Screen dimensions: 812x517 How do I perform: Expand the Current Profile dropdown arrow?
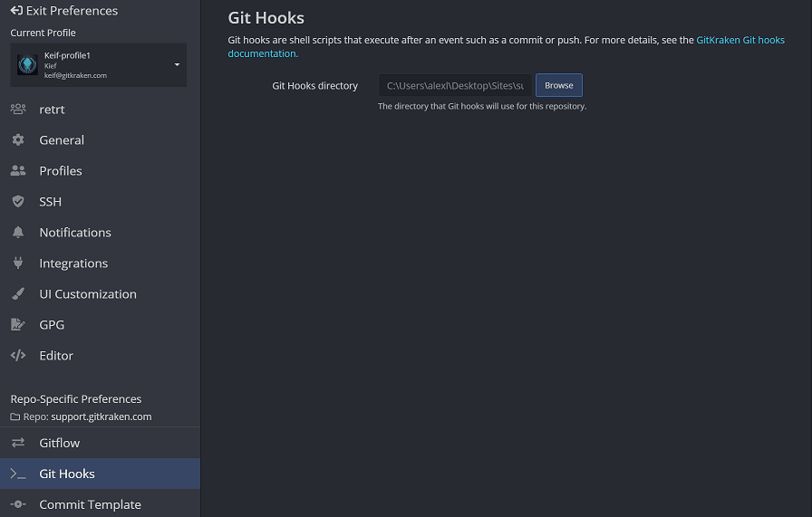coord(177,65)
